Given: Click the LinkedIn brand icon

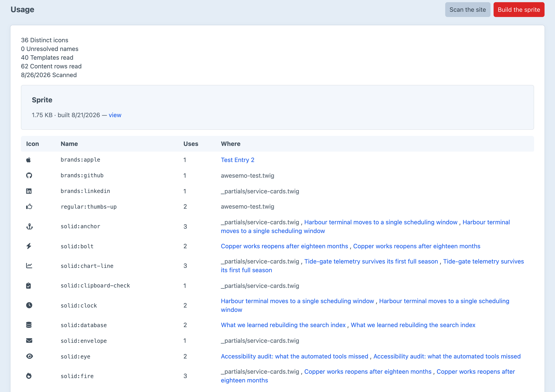Looking at the screenshot, I should [x=29, y=191].
